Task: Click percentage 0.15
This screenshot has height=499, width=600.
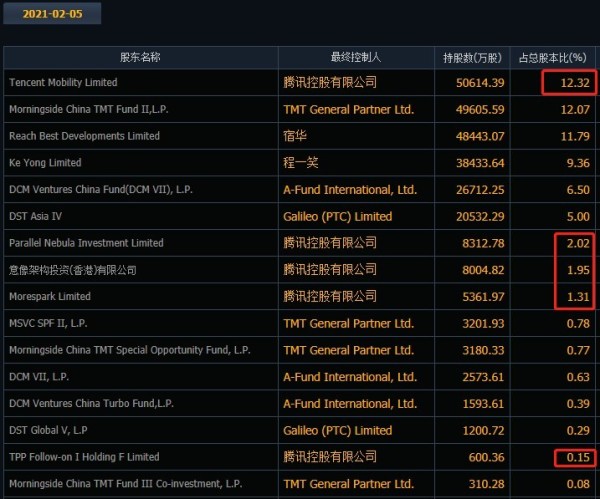Action: (578, 457)
